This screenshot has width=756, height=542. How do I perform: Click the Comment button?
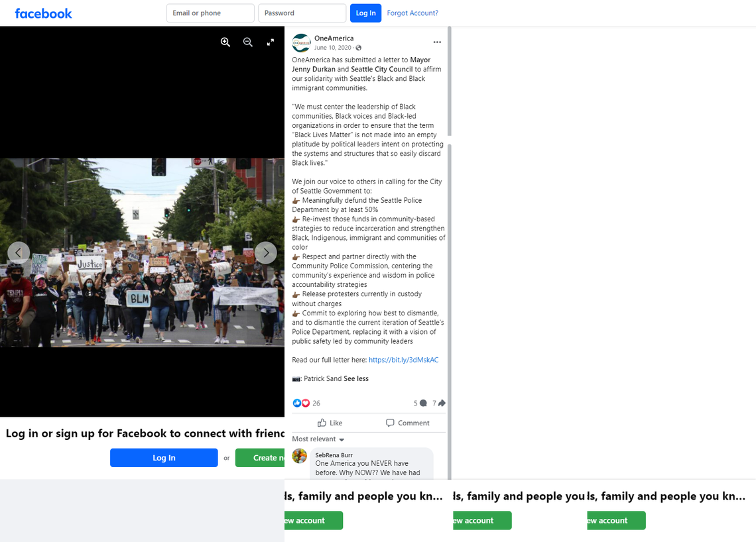(407, 423)
